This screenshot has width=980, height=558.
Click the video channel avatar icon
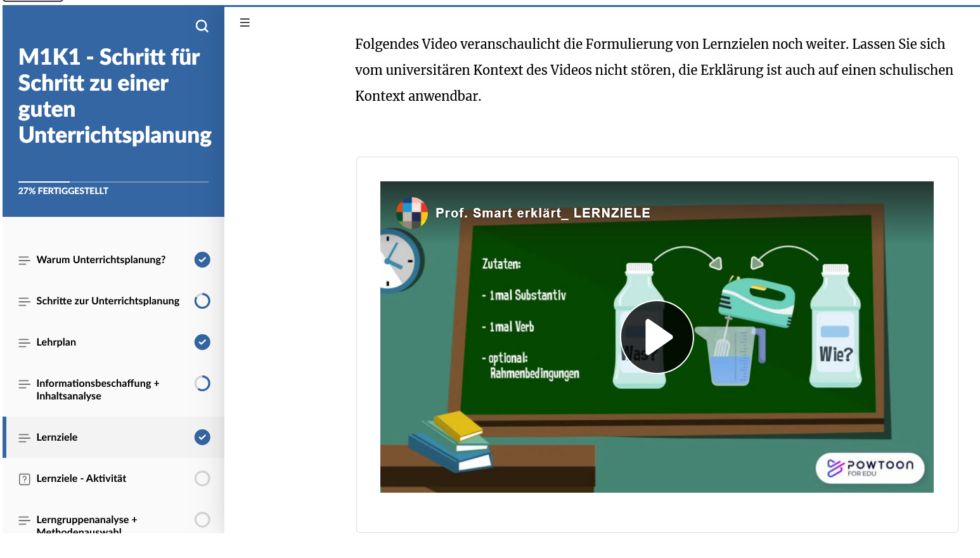click(x=412, y=212)
